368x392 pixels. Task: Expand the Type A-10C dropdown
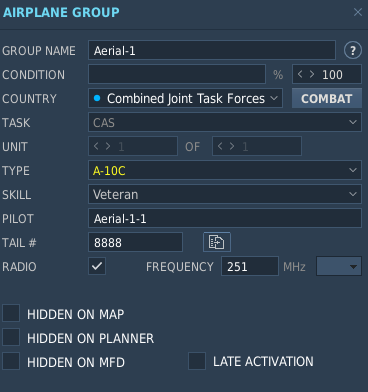(225, 170)
